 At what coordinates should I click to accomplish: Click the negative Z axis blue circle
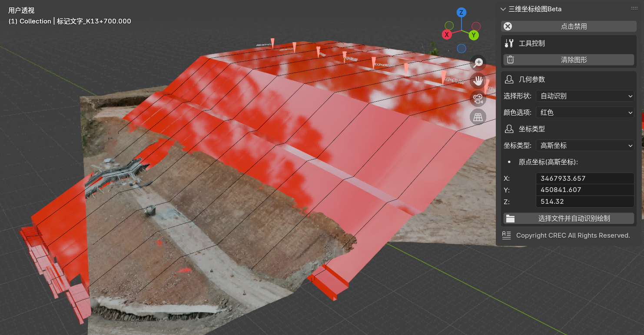(x=461, y=48)
